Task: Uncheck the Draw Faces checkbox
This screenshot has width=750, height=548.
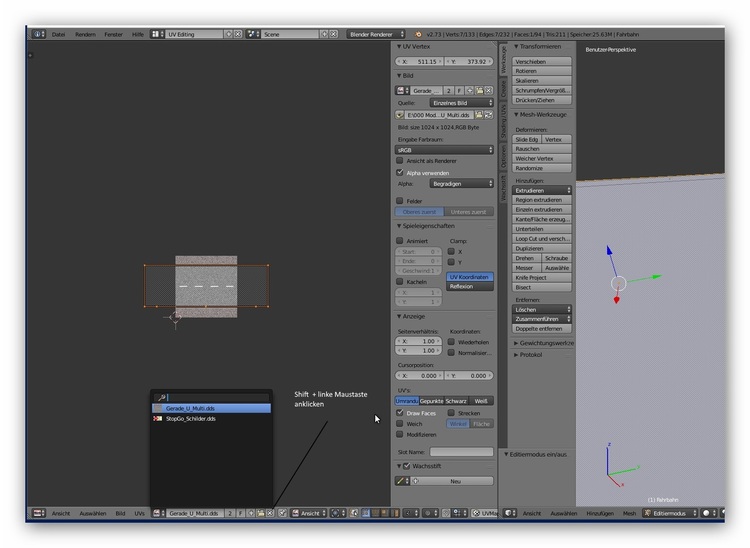Action: [x=400, y=413]
